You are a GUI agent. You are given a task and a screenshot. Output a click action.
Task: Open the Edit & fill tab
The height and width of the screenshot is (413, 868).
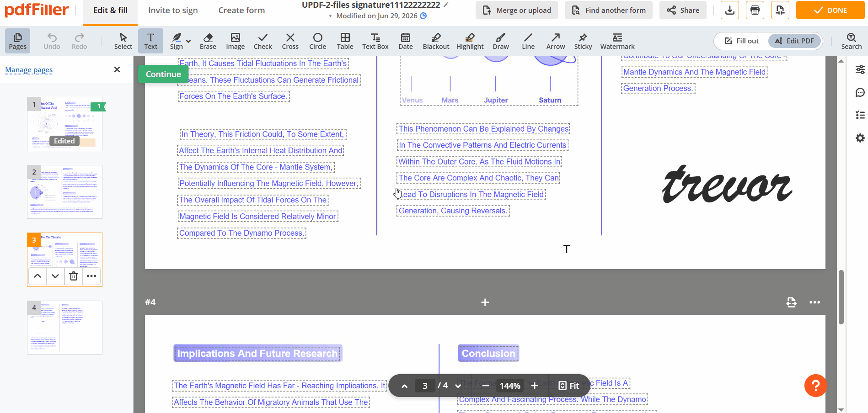110,11
